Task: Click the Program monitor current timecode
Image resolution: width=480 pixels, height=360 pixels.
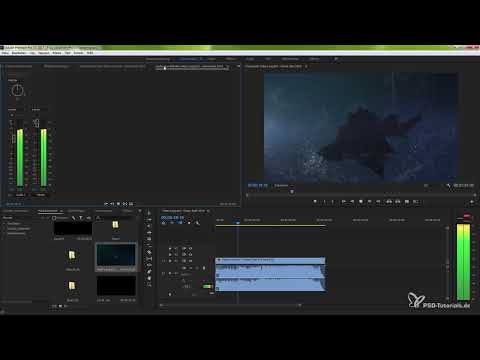Action: [x=257, y=186]
